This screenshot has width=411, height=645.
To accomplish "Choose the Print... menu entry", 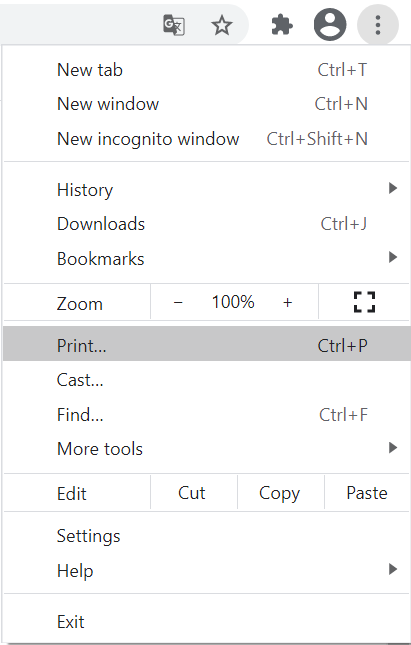I will tap(206, 346).
